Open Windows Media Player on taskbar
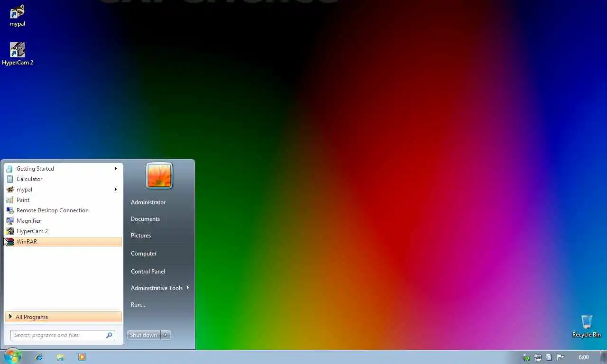Viewport: 607px width, 364px height. pyautogui.click(x=82, y=357)
